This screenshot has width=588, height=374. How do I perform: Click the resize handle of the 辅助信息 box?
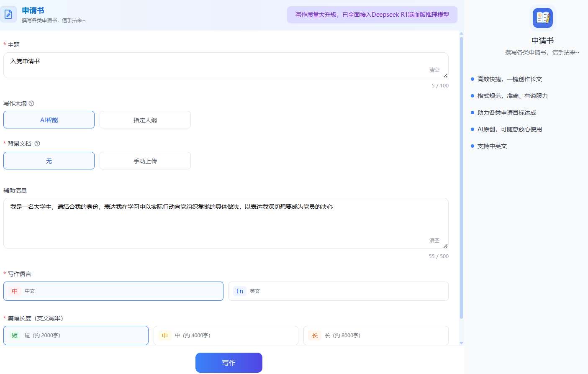pyautogui.click(x=446, y=246)
